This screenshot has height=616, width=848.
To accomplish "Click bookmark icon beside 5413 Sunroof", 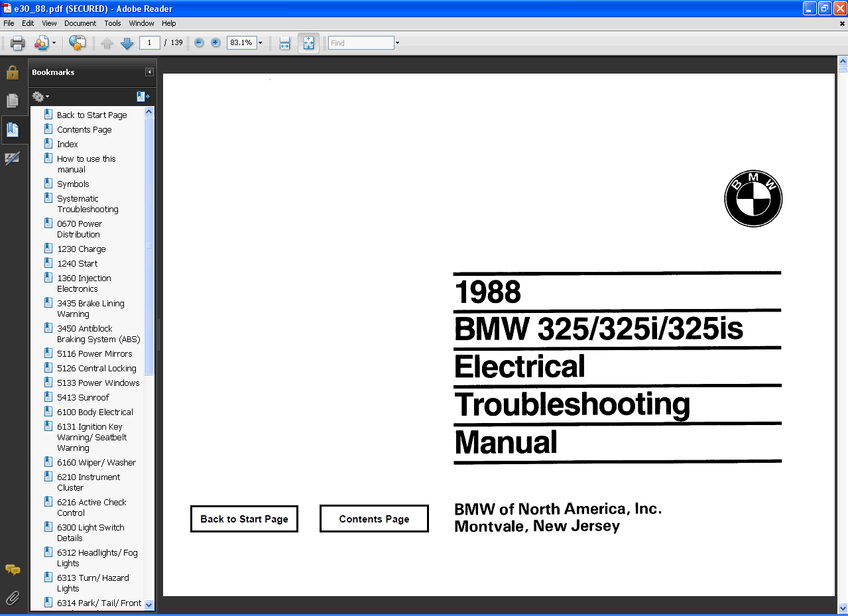I will (x=48, y=397).
